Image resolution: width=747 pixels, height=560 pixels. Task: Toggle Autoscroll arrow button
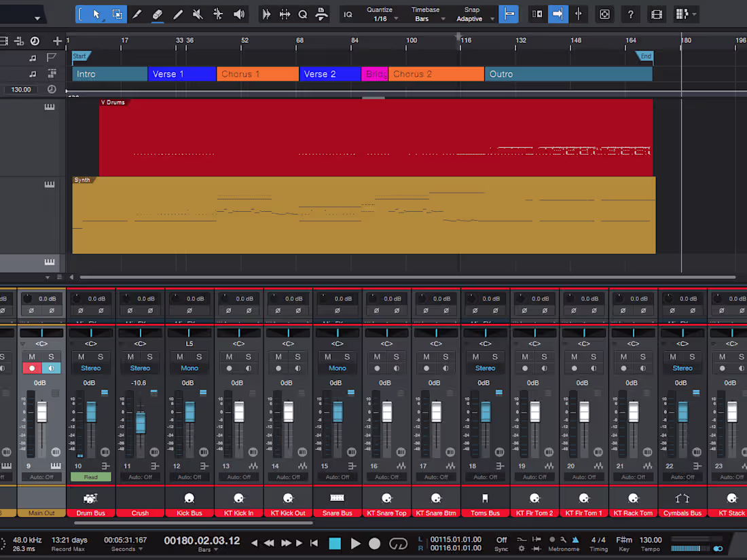tap(558, 14)
